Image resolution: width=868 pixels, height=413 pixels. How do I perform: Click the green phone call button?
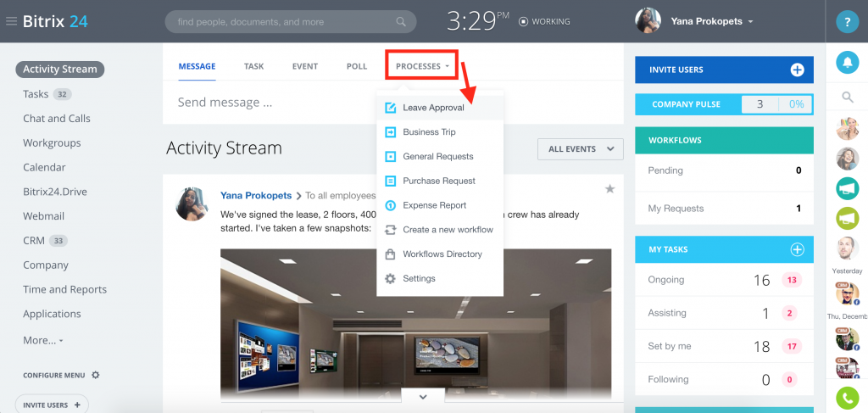coord(847,398)
